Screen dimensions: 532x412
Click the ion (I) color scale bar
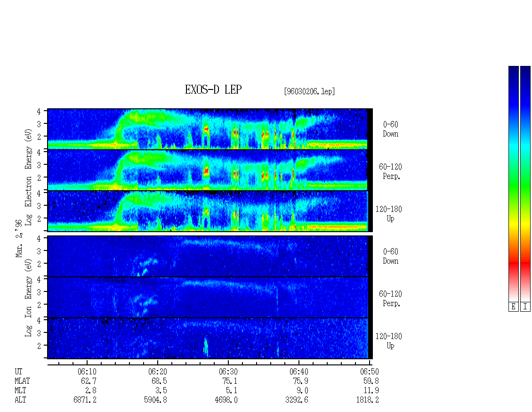pyautogui.click(x=525, y=184)
